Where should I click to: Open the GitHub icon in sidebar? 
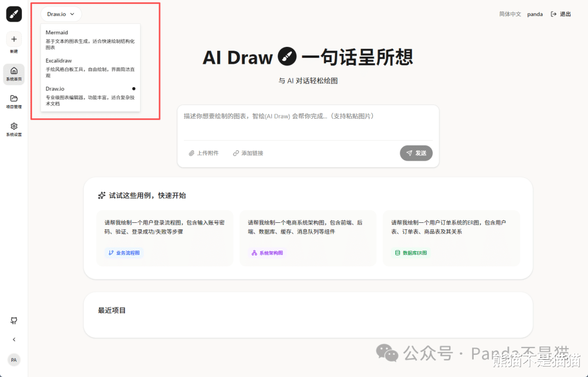pos(14,320)
